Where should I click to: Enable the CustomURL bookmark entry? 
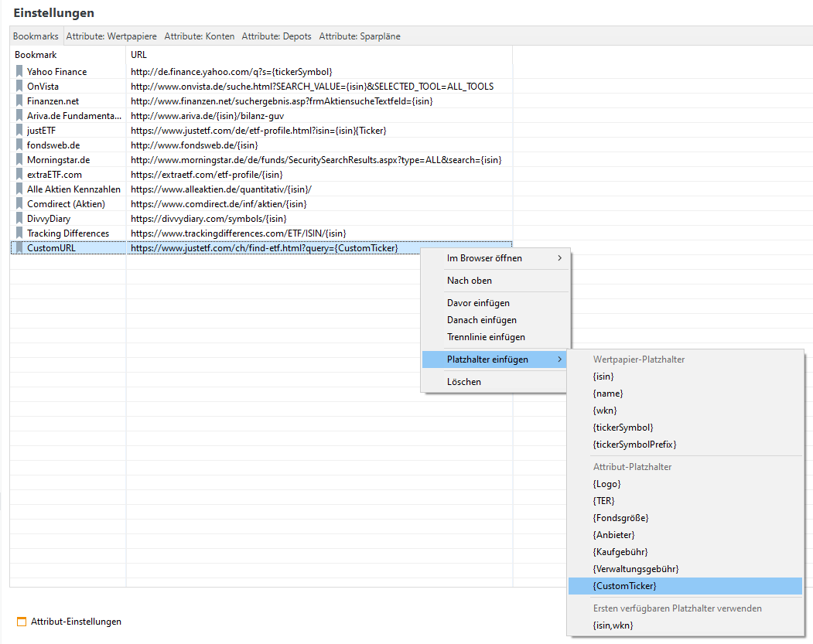(68, 247)
